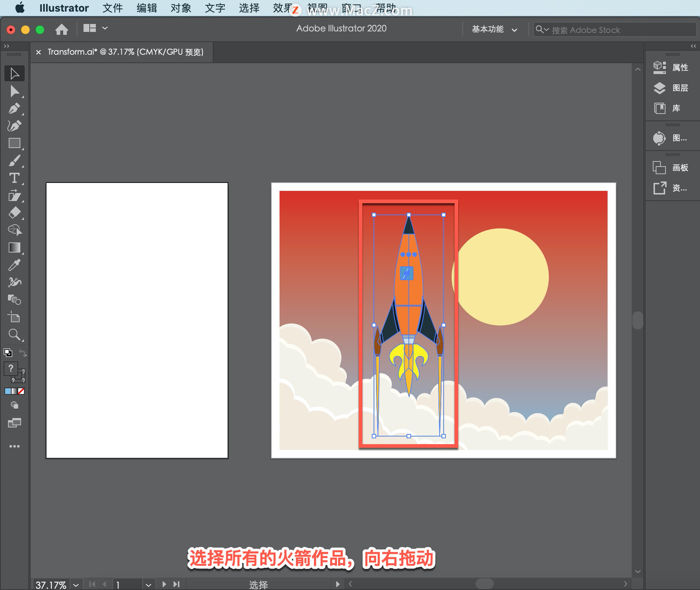The width and height of the screenshot is (700, 590).
Task: Select the Zoom magnifier tool
Action: click(x=15, y=335)
